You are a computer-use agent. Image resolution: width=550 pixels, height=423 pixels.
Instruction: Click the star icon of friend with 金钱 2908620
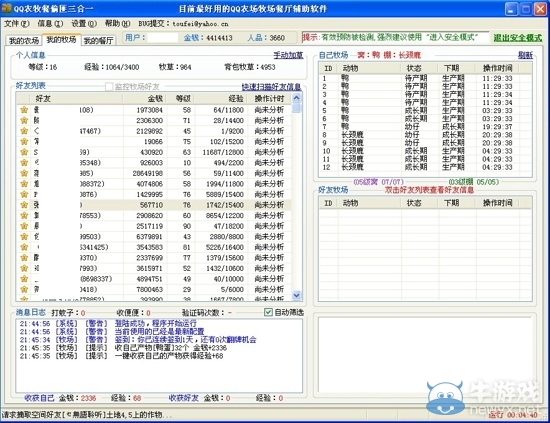(x=24, y=215)
